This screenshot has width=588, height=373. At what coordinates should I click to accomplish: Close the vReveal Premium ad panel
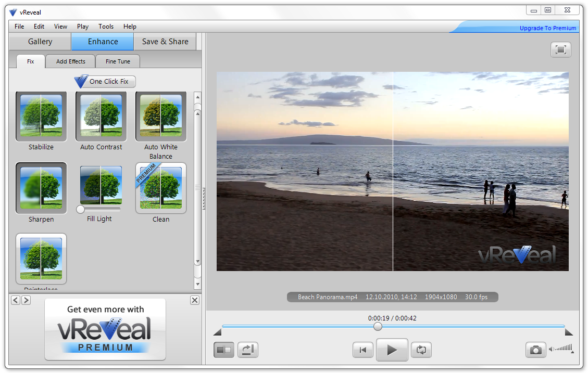[195, 300]
